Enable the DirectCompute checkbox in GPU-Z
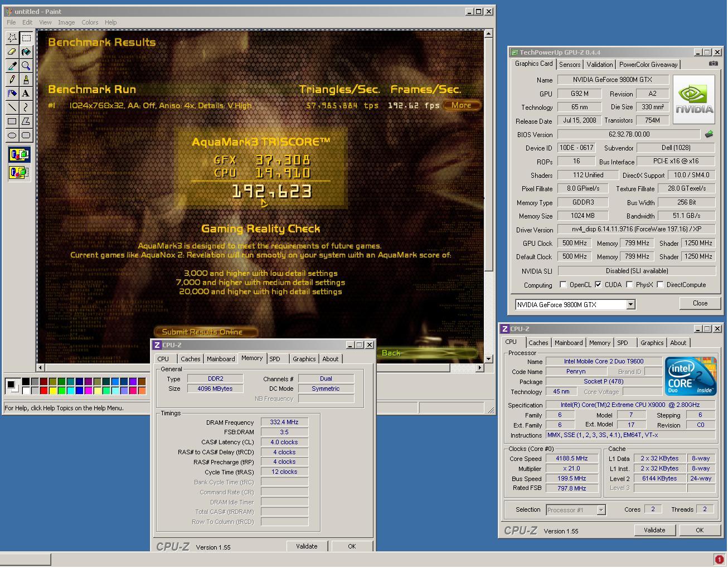 (x=661, y=285)
